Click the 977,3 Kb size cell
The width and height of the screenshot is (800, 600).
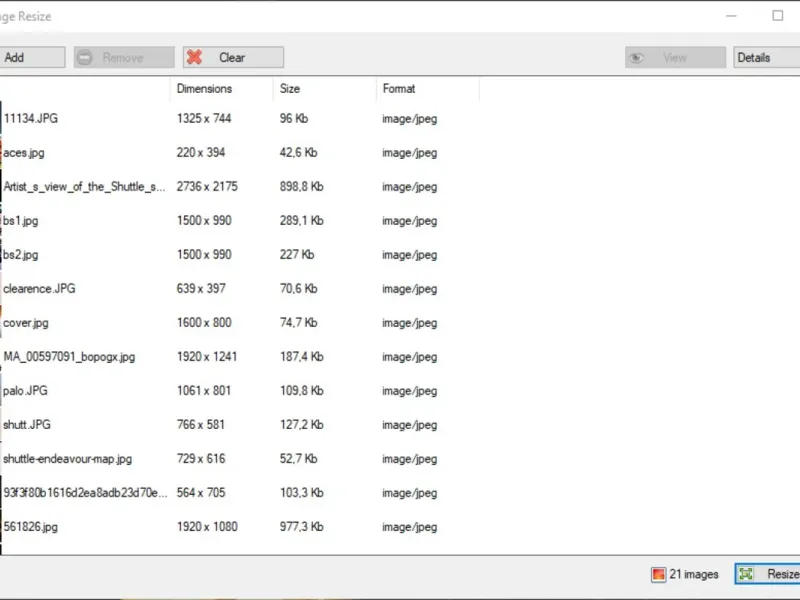[x=302, y=527]
